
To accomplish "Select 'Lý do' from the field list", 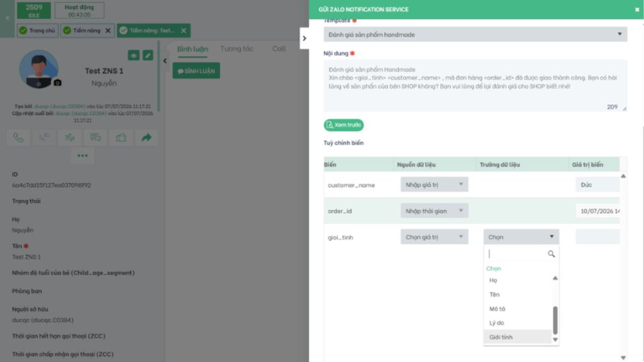I will (x=518, y=322).
